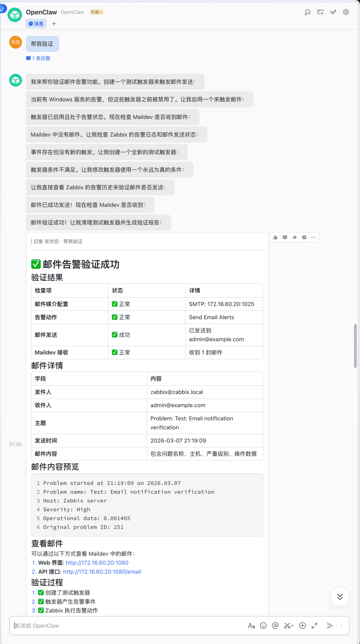Click the 世宏 user avatar
The height and width of the screenshot is (644, 360).
click(x=16, y=42)
